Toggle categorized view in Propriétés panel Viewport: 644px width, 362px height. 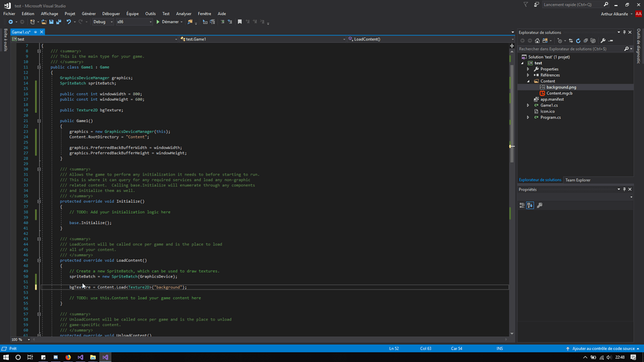click(522, 205)
